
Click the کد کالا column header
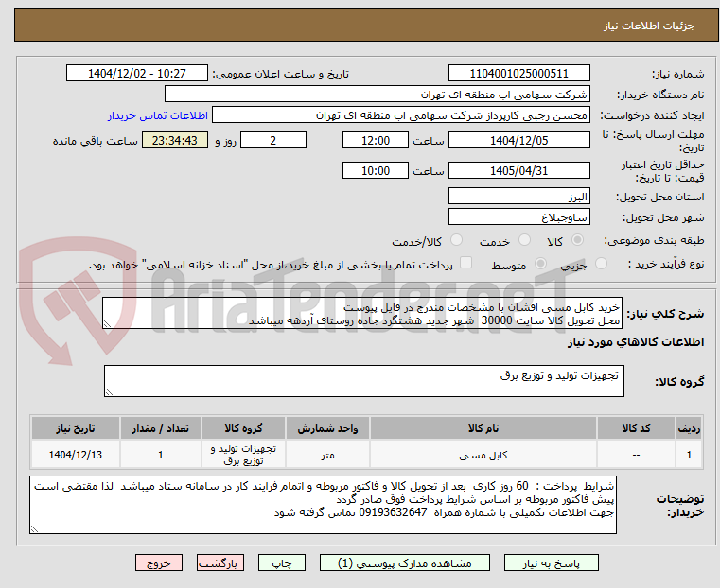(636, 428)
